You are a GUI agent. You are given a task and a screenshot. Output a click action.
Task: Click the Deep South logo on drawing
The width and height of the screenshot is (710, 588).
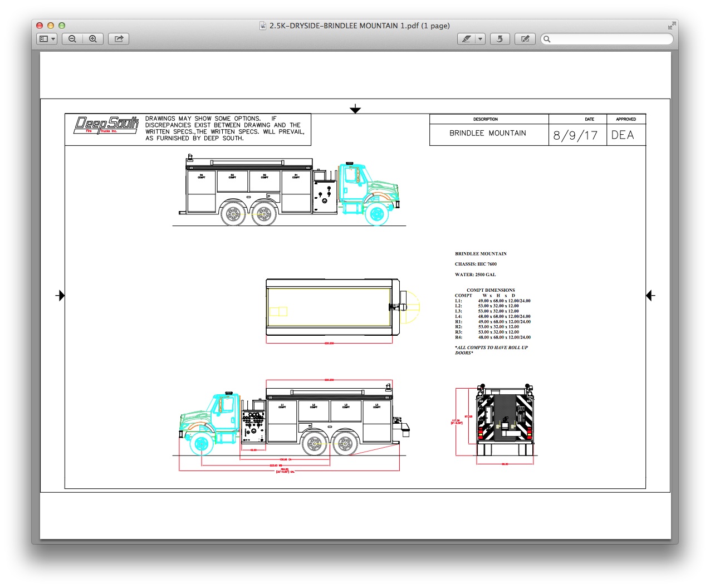click(x=106, y=125)
